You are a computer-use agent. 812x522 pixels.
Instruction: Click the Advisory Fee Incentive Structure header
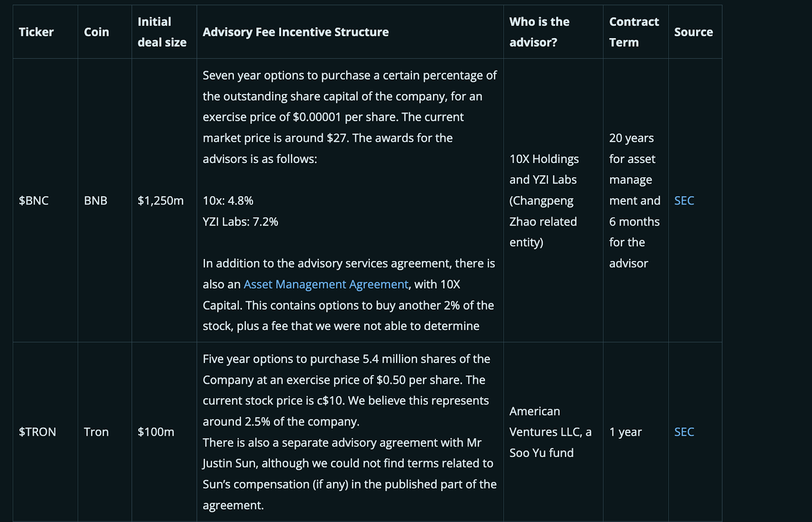[x=296, y=32]
